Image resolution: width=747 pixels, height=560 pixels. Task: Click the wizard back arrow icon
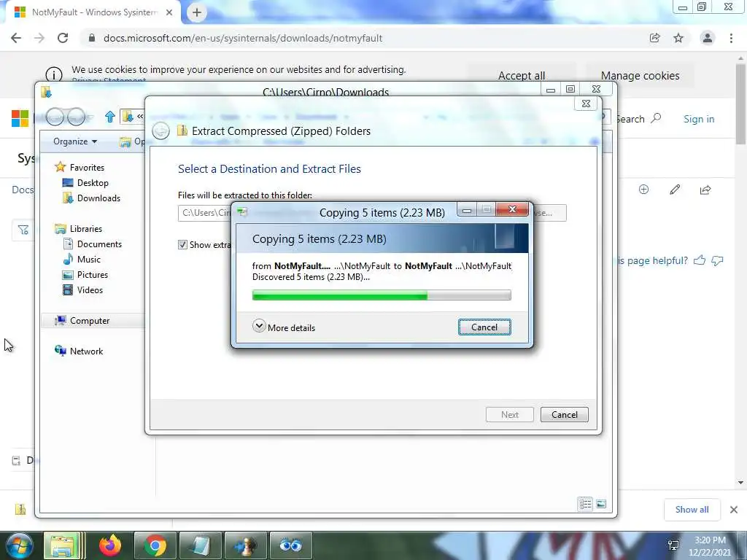[x=160, y=131]
